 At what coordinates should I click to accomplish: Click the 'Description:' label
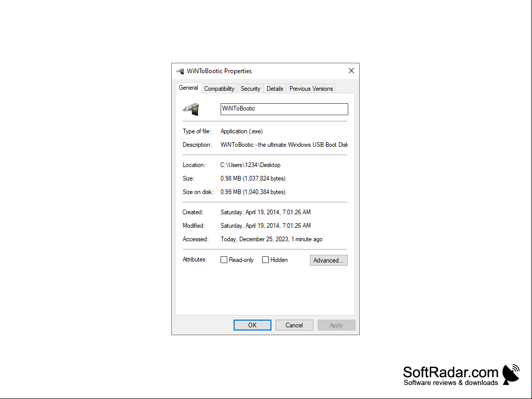click(x=197, y=145)
